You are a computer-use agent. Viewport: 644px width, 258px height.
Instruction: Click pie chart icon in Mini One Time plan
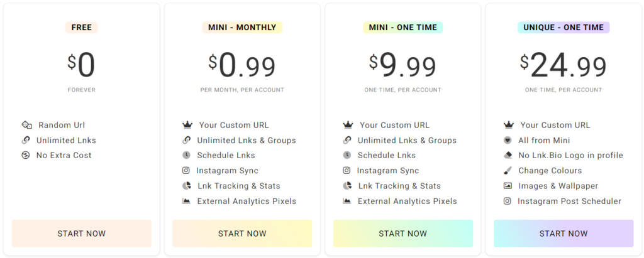[347, 186]
